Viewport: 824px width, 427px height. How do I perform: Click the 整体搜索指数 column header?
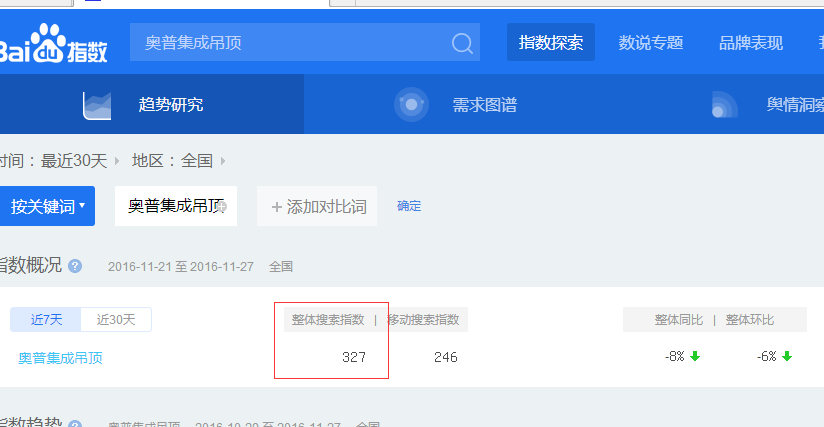[x=328, y=319]
